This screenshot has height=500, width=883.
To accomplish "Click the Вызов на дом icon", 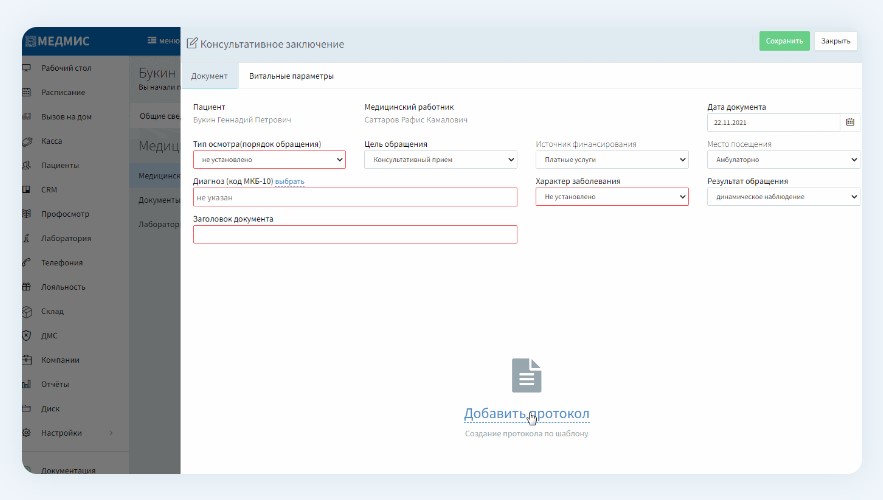I will [26, 117].
